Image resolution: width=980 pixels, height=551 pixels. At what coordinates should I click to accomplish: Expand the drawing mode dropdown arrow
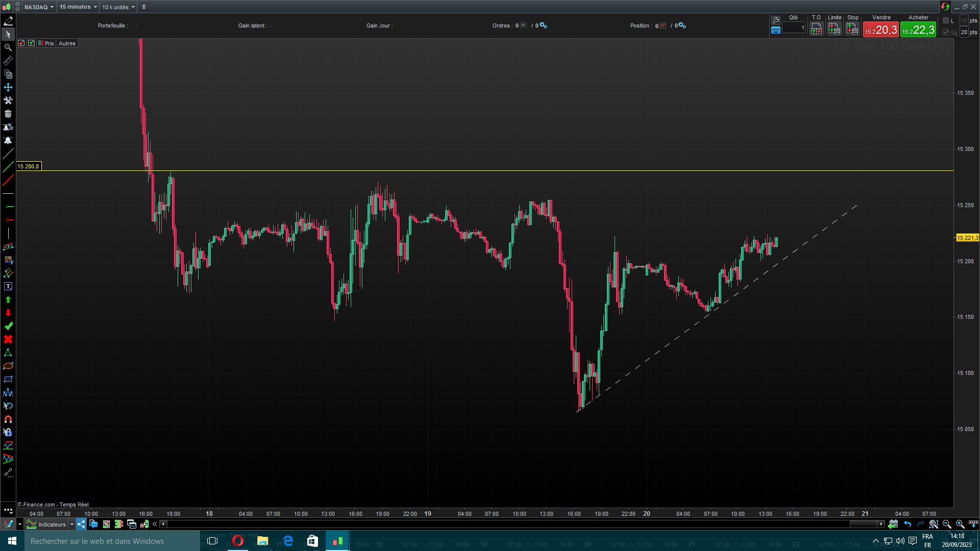20,524
